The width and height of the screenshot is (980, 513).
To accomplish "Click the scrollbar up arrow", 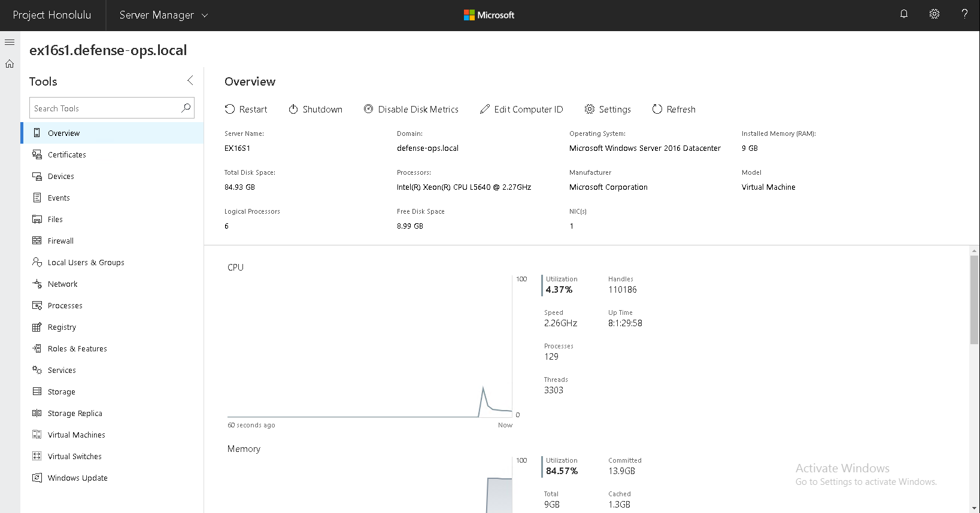I will [975, 250].
